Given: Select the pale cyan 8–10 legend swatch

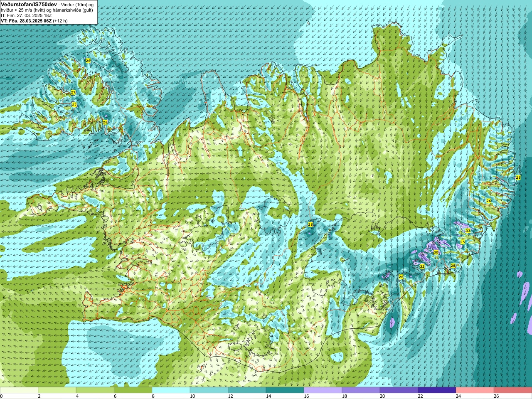Looking at the screenshot, I should tap(171, 390).
